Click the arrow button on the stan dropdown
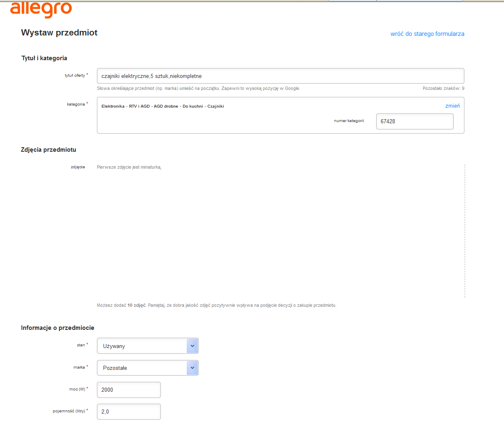Screen dimensions: 504x421 tap(192, 346)
